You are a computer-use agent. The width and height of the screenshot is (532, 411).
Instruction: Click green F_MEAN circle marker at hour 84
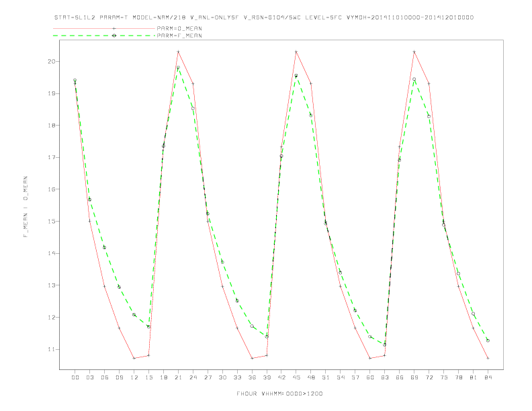(488, 340)
